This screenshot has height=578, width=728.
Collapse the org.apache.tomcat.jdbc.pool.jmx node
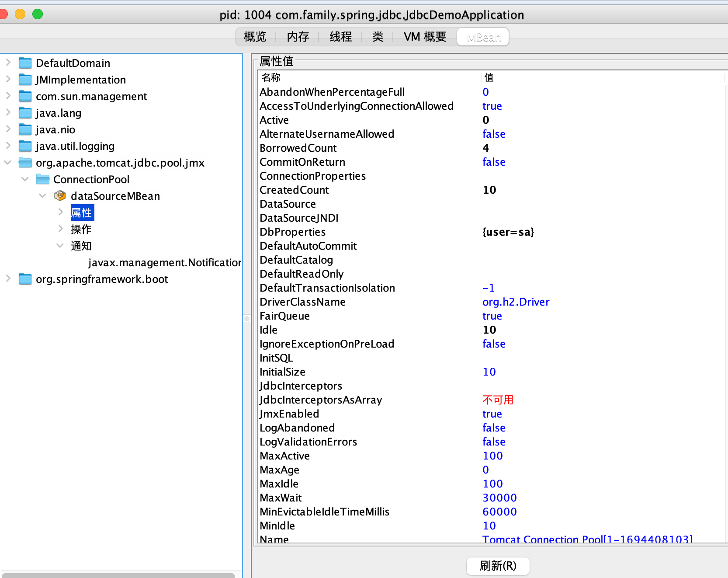pos(8,163)
